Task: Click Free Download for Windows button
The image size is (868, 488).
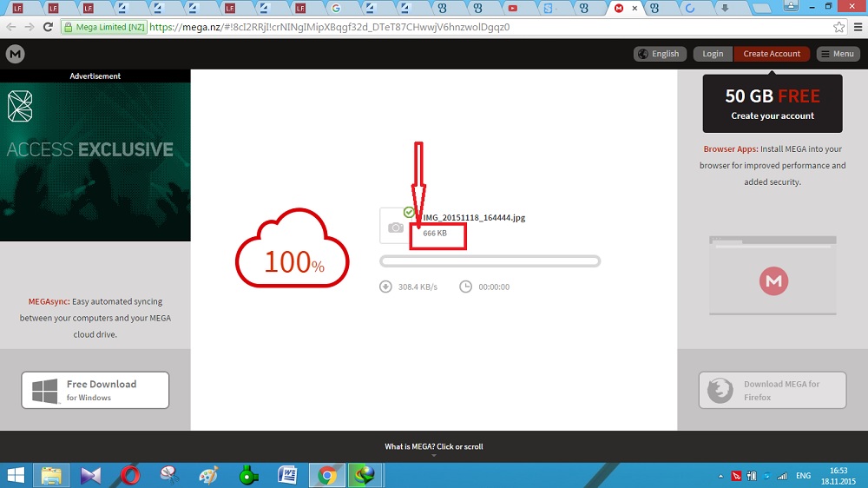Action: 95,390
